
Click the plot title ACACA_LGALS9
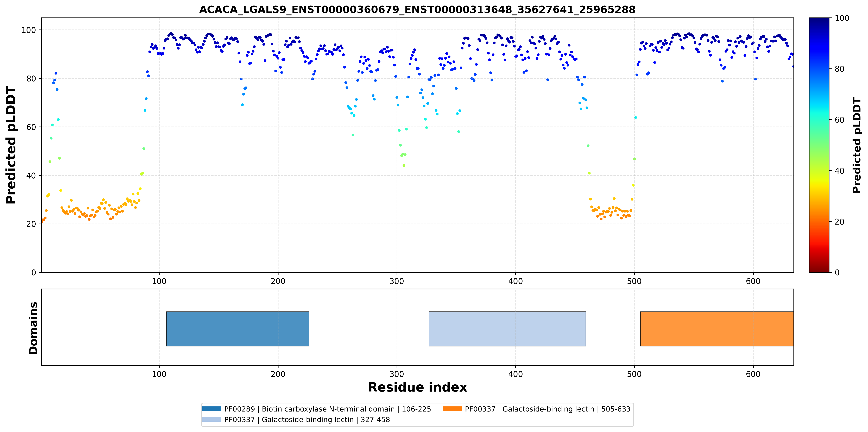(x=417, y=9)
